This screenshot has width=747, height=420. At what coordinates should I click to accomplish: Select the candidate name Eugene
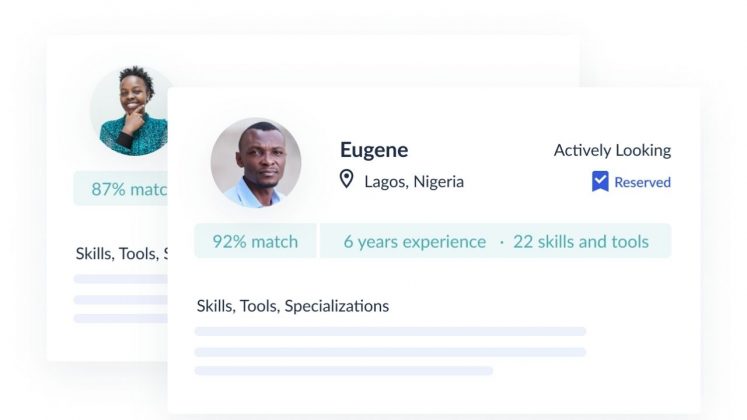coord(374,150)
